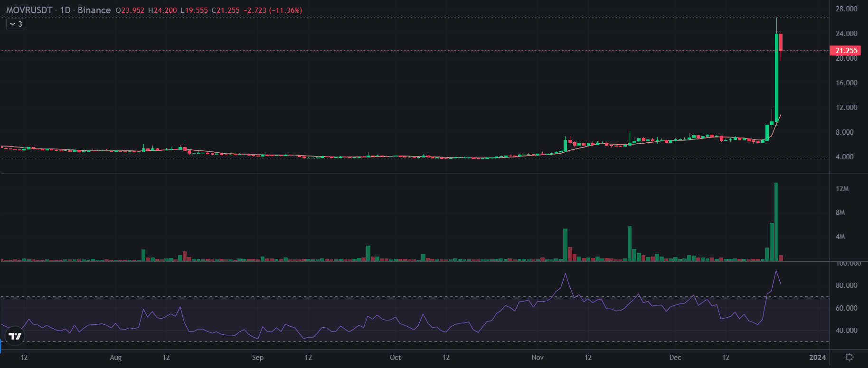868x368 pixels.
Task: Click the RSI line's latest peak
Action: pyautogui.click(x=776, y=271)
